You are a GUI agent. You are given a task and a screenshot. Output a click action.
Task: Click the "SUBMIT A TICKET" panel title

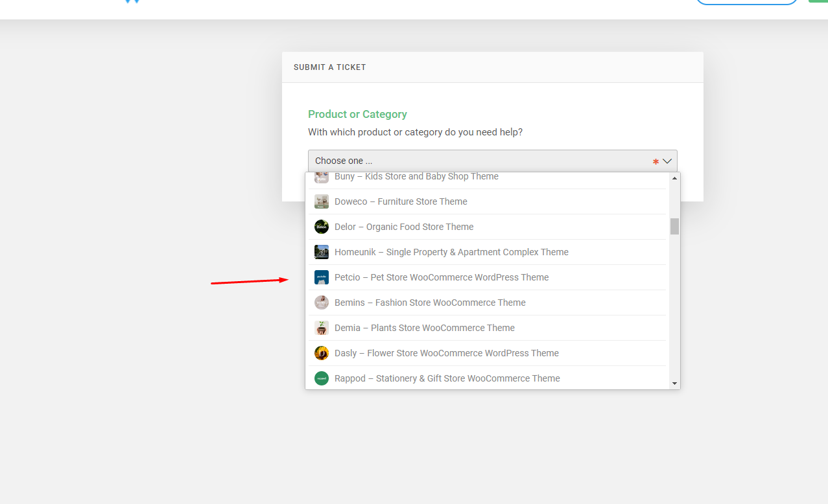pos(330,67)
